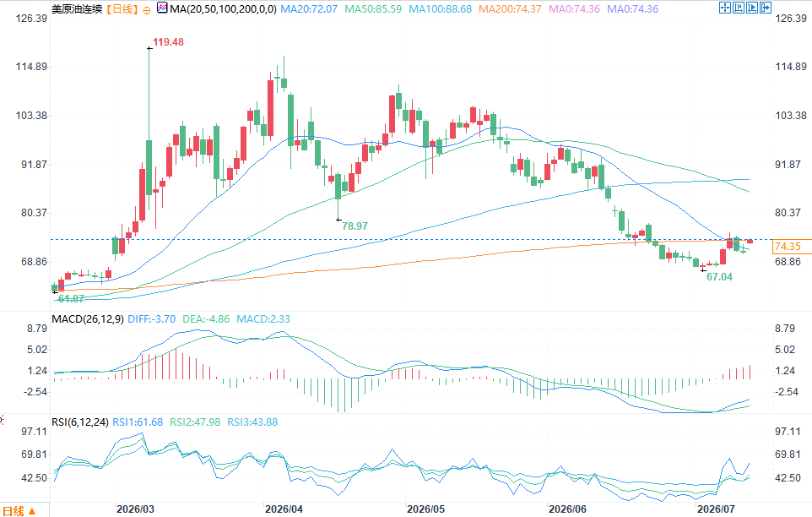Screen dimensions: 812x517
Task: Select the 【日线】 period label in title
Action: [122, 9]
